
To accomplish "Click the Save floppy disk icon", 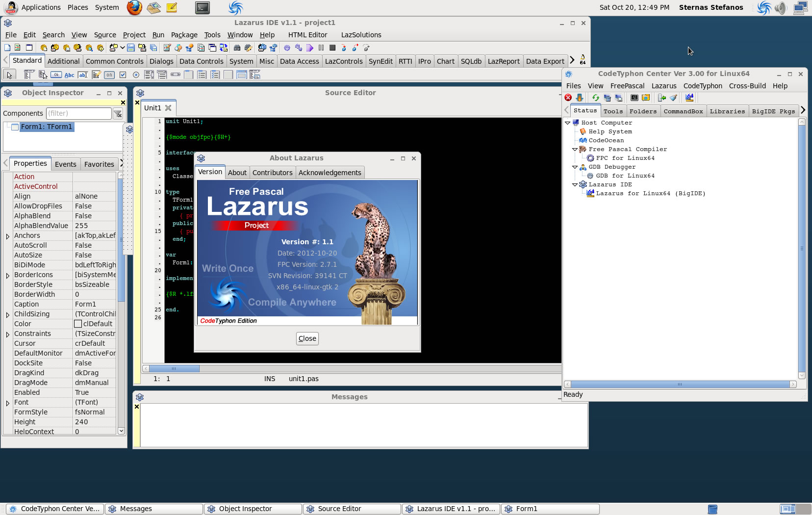I will [131, 48].
